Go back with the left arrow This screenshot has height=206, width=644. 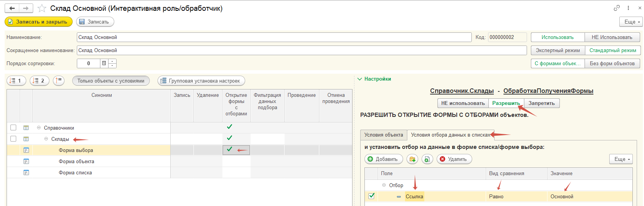(12, 8)
